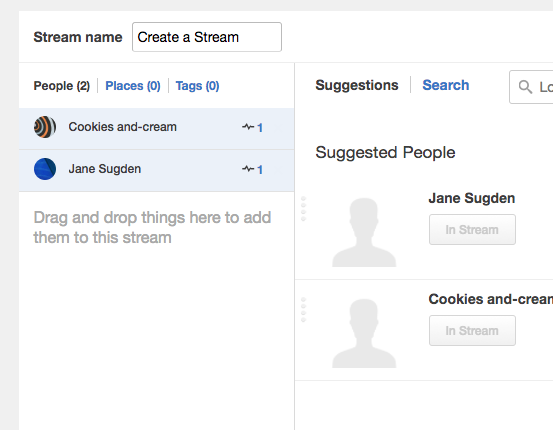Switch to the Places (0) tab
The height and width of the screenshot is (430, 553).
pos(133,86)
